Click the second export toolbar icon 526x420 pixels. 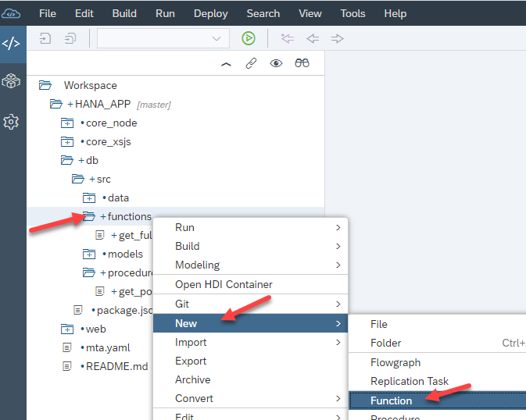[x=70, y=38]
